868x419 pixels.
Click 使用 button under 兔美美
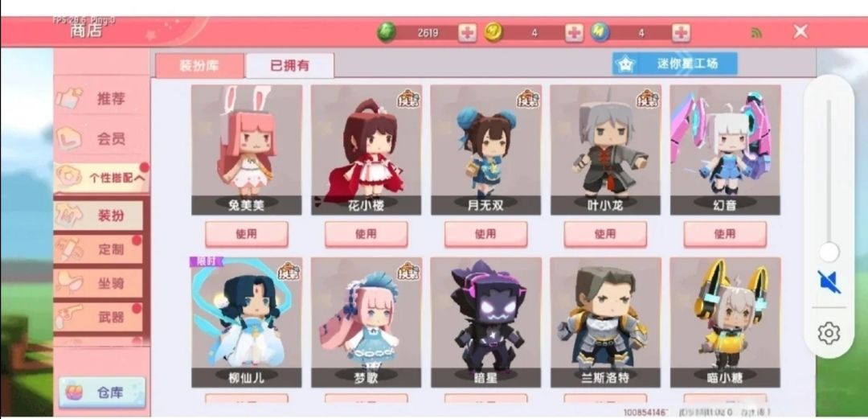[x=247, y=234]
